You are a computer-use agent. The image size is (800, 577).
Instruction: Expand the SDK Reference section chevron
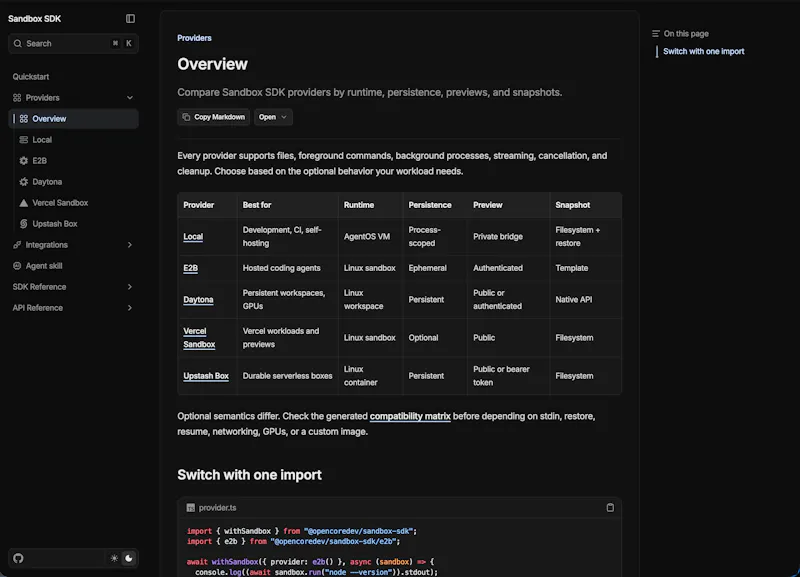pos(130,287)
